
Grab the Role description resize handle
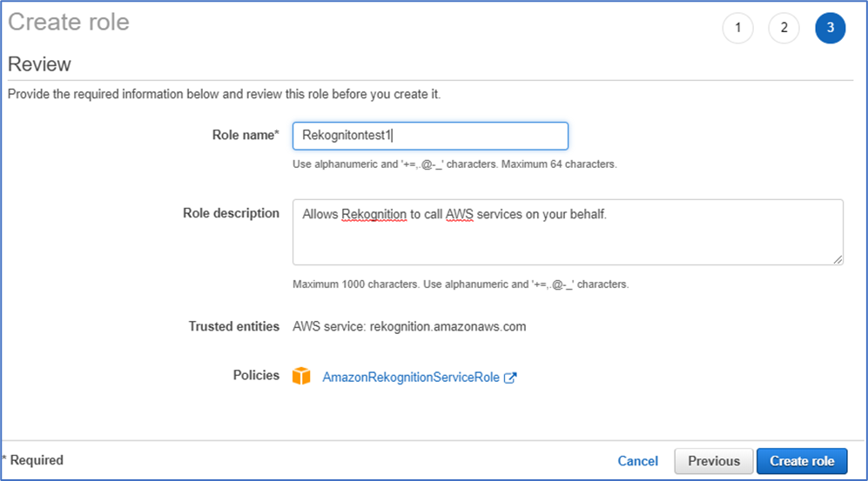pos(838,259)
